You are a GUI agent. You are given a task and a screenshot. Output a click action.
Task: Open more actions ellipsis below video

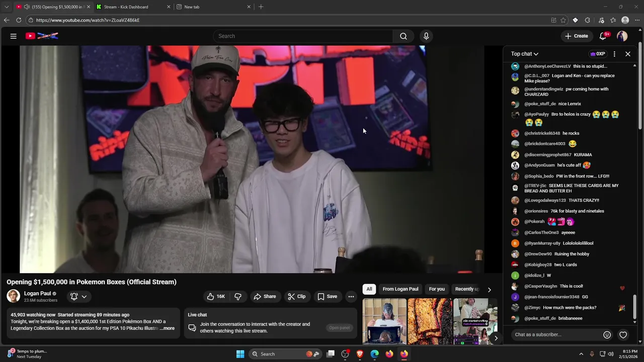pos(351,297)
